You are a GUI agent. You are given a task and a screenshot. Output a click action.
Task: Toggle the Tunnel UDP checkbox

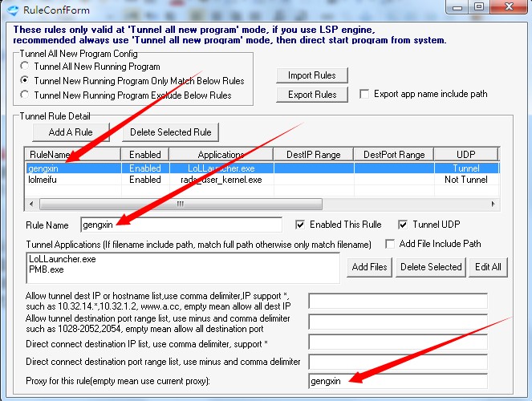click(403, 225)
